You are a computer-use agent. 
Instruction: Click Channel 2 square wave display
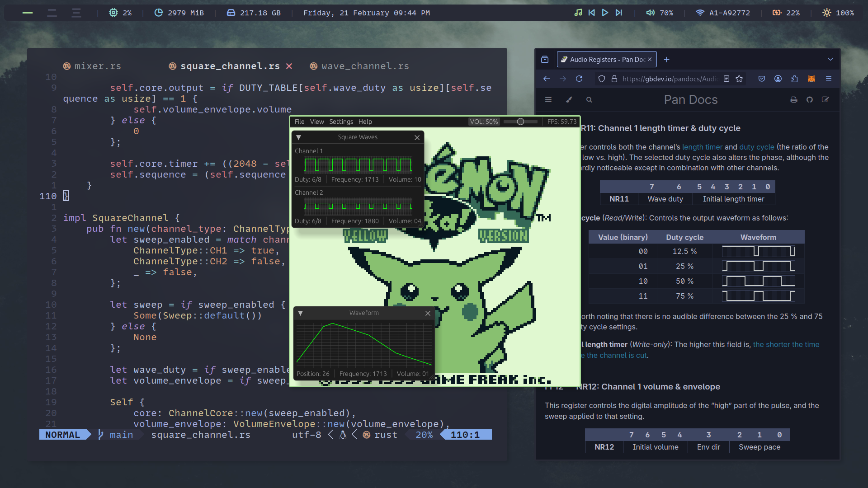[x=358, y=206]
